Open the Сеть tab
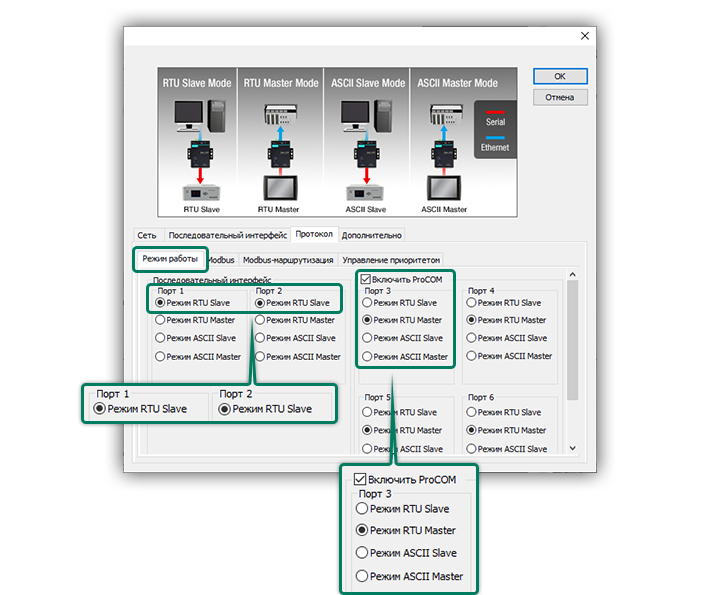The image size is (720, 595). (x=146, y=236)
